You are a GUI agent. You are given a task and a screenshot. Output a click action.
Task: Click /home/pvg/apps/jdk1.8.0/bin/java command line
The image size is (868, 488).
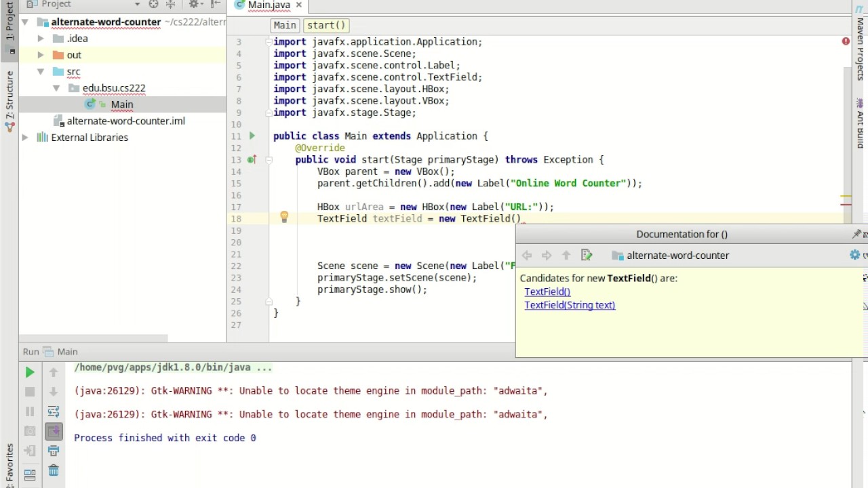(x=173, y=367)
